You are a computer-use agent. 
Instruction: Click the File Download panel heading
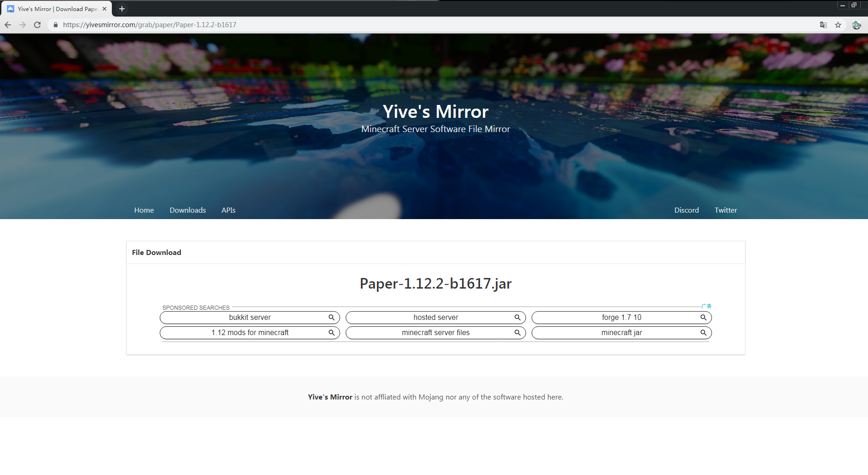[x=156, y=253]
